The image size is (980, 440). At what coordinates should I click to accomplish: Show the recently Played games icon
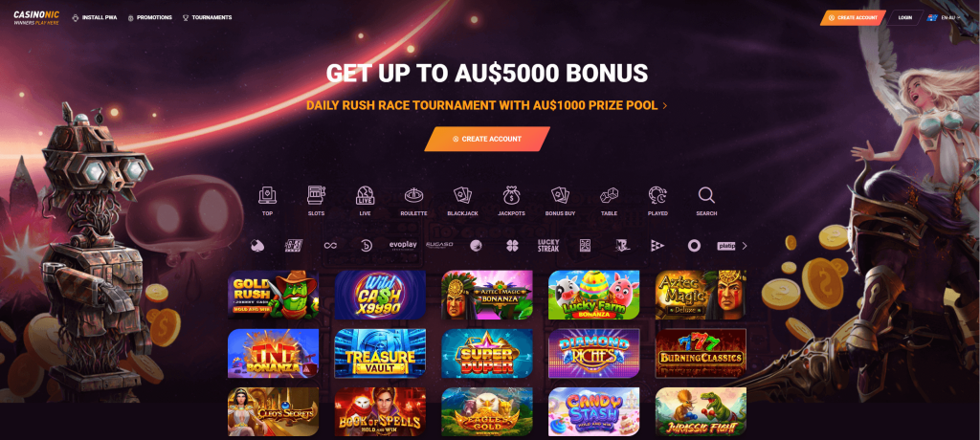[x=657, y=196]
